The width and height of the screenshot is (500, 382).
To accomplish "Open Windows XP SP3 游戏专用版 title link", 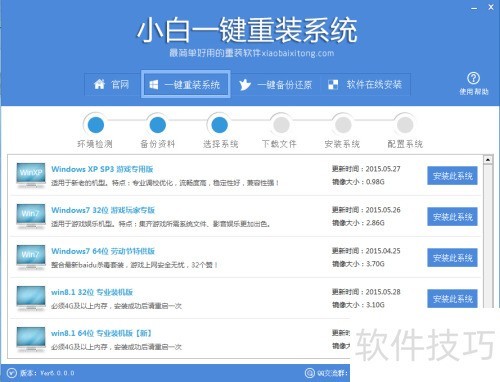I will tap(102, 169).
